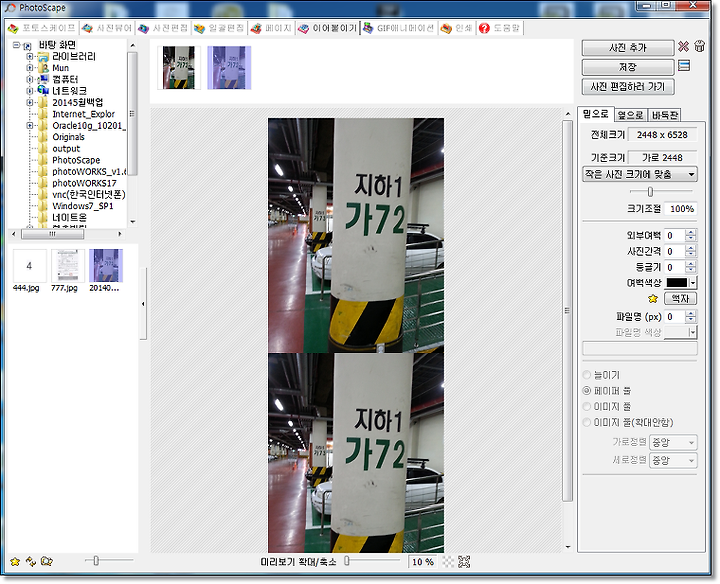
Task: Select the 이미지 풀 radio button
Action: [x=586, y=406]
